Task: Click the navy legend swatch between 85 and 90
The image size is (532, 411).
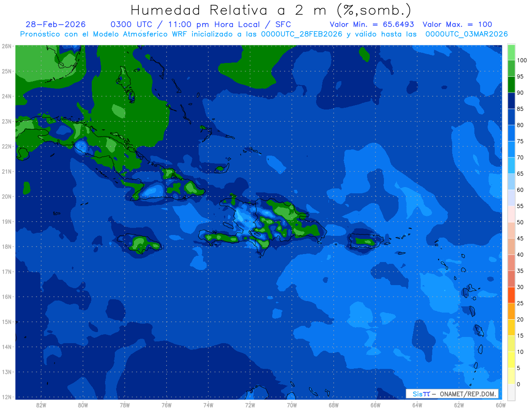Action: tap(511, 101)
